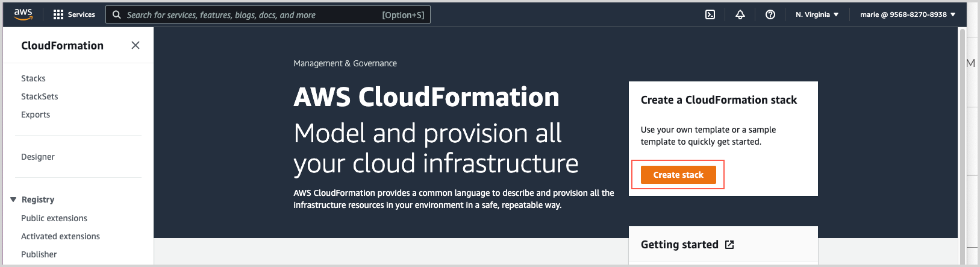Open the notifications bell
980x267 pixels.
point(740,14)
